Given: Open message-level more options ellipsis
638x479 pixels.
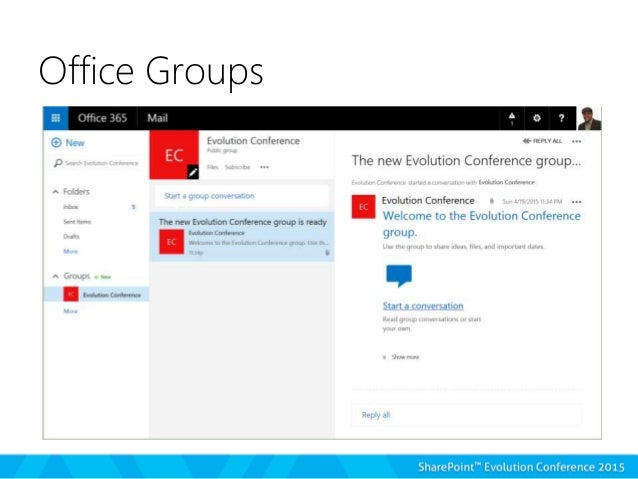Looking at the screenshot, I should 577,201.
